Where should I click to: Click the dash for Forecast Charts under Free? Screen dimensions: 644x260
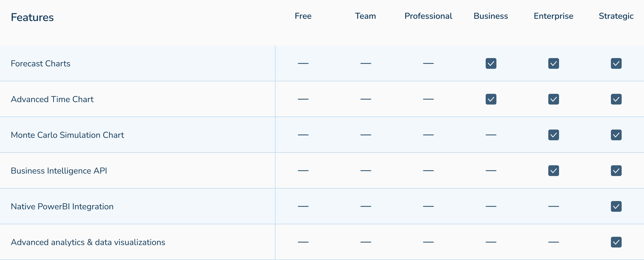[x=303, y=63]
